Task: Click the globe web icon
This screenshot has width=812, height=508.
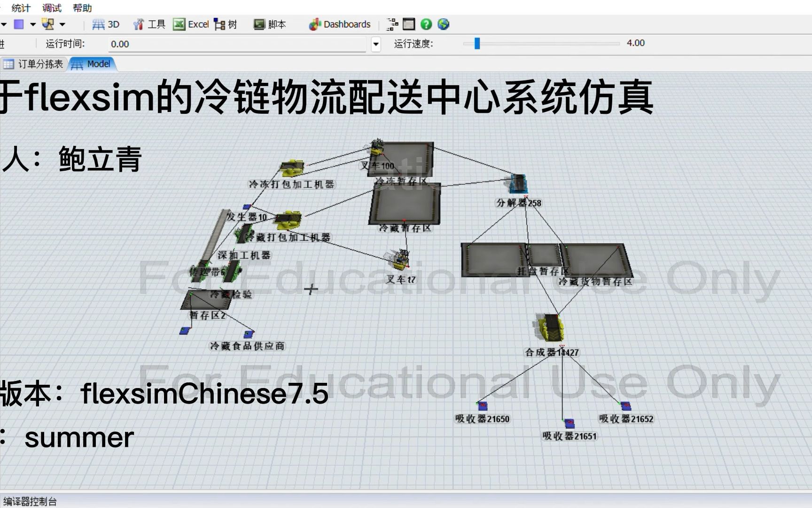Action: click(443, 24)
